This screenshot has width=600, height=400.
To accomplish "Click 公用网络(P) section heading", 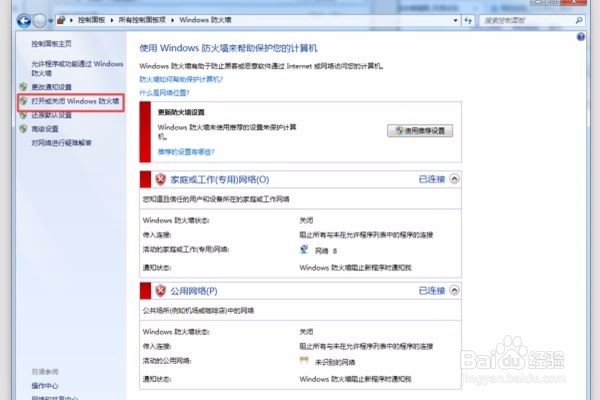I will (x=194, y=291).
